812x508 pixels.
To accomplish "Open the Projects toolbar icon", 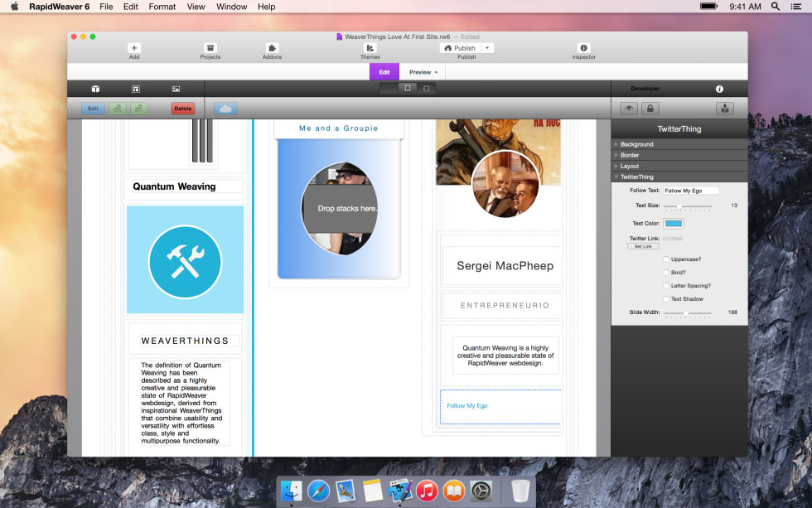I will (x=210, y=47).
